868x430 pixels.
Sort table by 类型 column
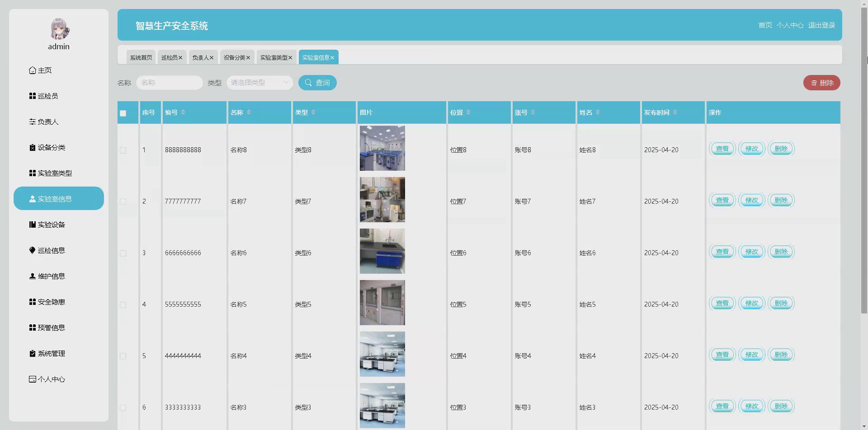tap(313, 112)
